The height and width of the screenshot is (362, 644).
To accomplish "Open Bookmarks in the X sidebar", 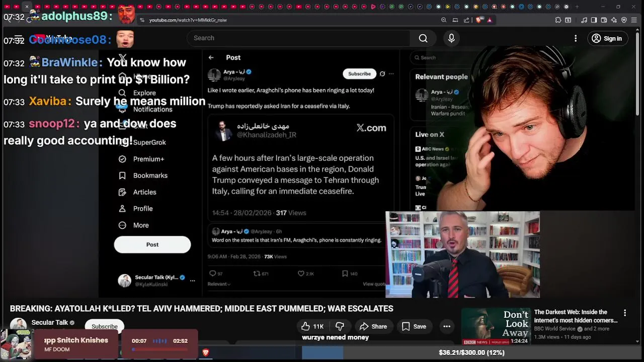I will (x=143, y=175).
